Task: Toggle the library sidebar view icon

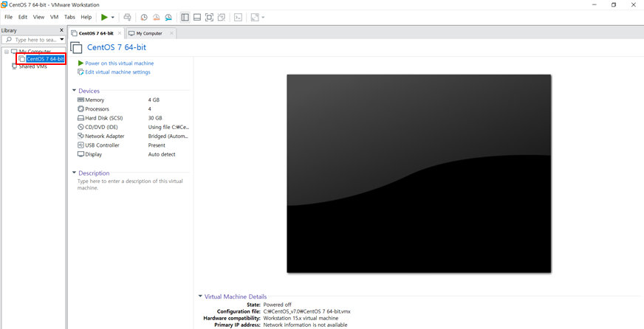Action: (x=185, y=17)
